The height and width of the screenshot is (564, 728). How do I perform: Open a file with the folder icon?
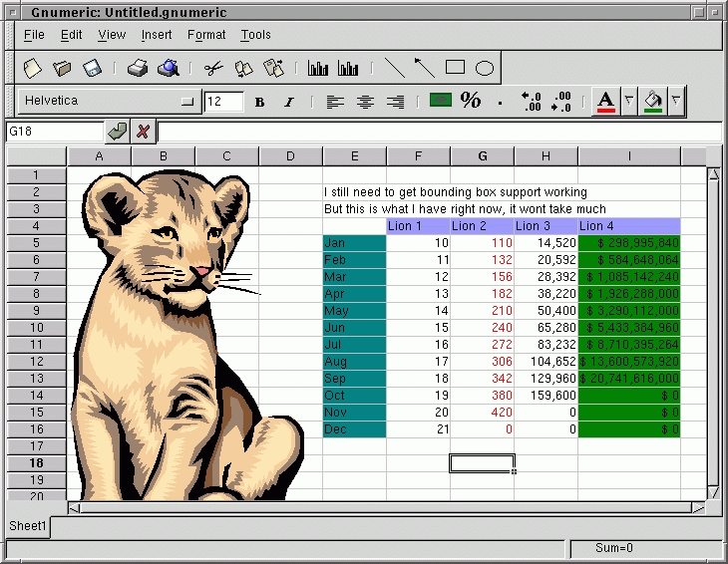click(x=63, y=68)
